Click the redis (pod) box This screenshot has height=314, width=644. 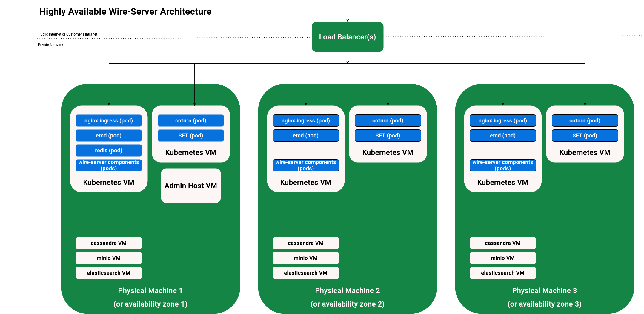pyautogui.click(x=109, y=150)
